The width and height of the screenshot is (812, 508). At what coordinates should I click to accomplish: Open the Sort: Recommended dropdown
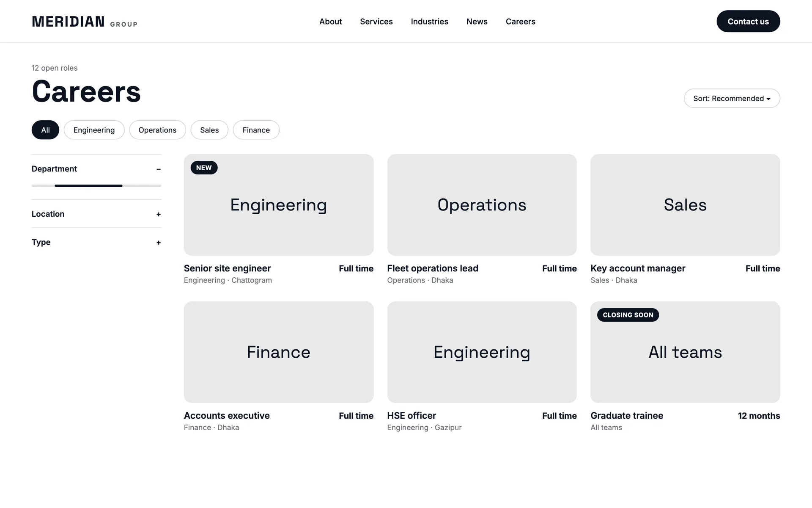(x=732, y=98)
